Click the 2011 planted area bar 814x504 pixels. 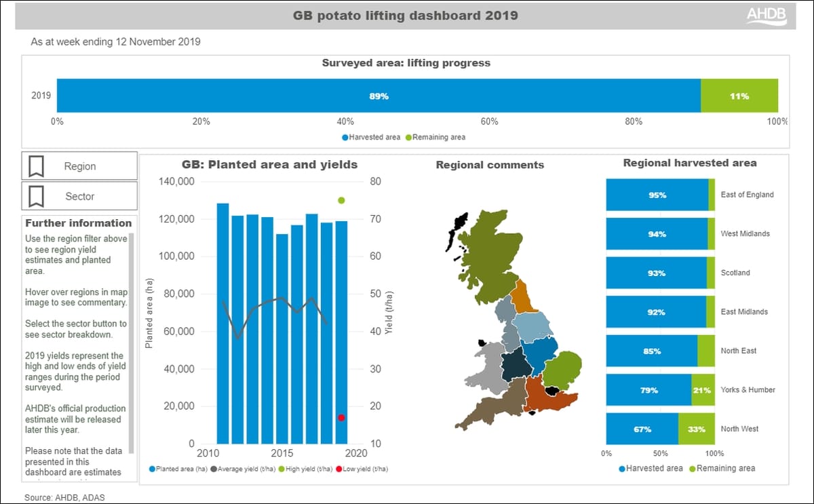222,324
